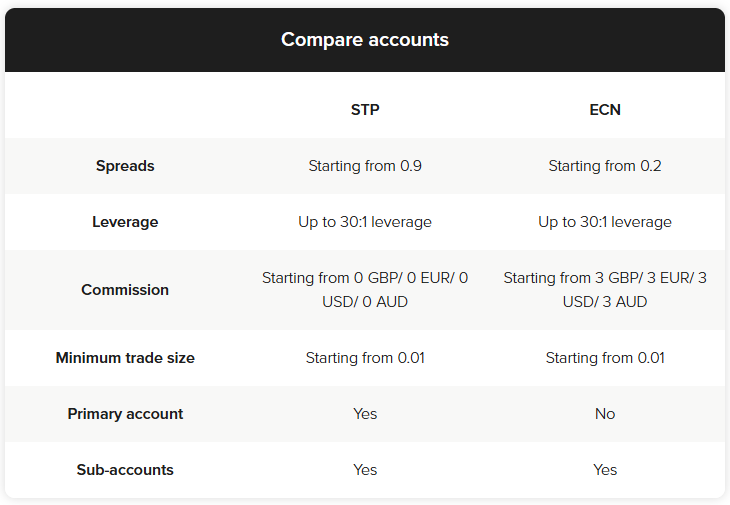
Task: Click the Commission row label
Action: 125,290
